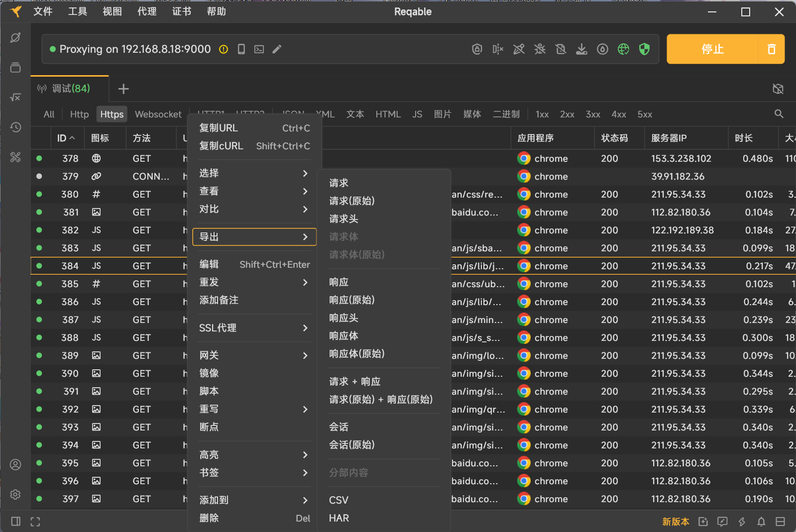The height and width of the screenshot is (532, 796).
Task: Open the terminal icon beside proxy address
Action: pyautogui.click(x=259, y=49)
